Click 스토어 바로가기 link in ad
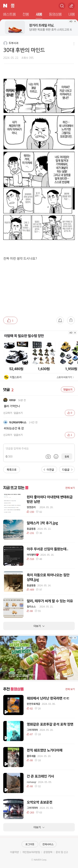 point(65,377)
